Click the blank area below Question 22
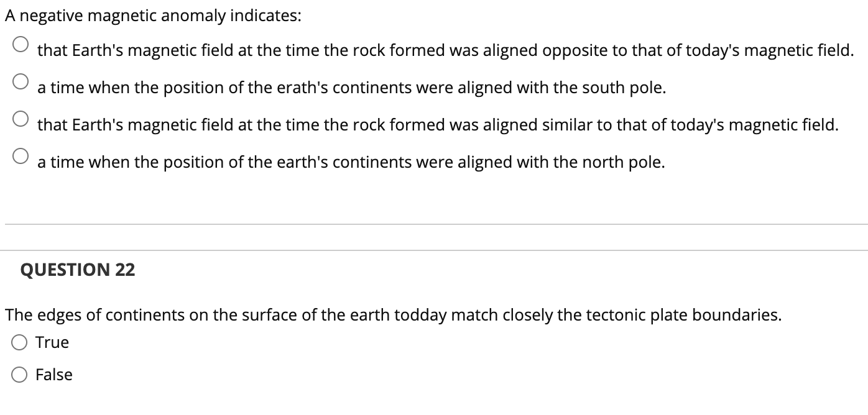 [435, 401]
